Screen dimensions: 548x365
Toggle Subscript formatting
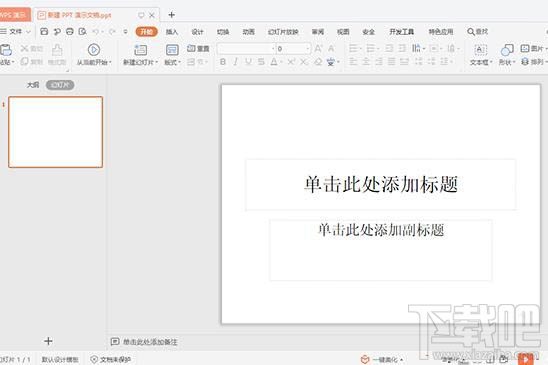click(x=304, y=62)
